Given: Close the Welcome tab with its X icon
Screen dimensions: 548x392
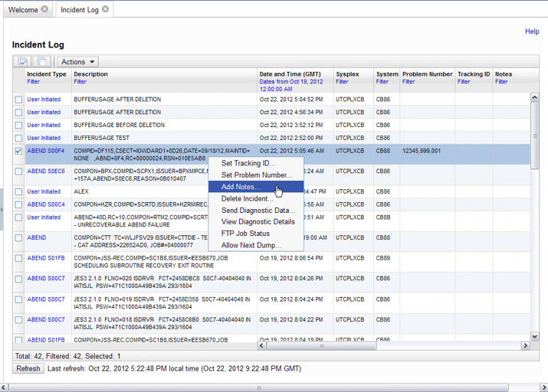Looking at the screenshot, I should 44,9.
